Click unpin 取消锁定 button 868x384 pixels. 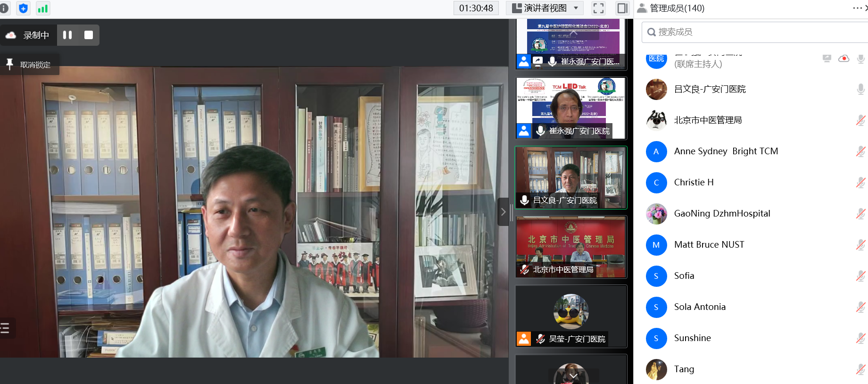(29, 65)
